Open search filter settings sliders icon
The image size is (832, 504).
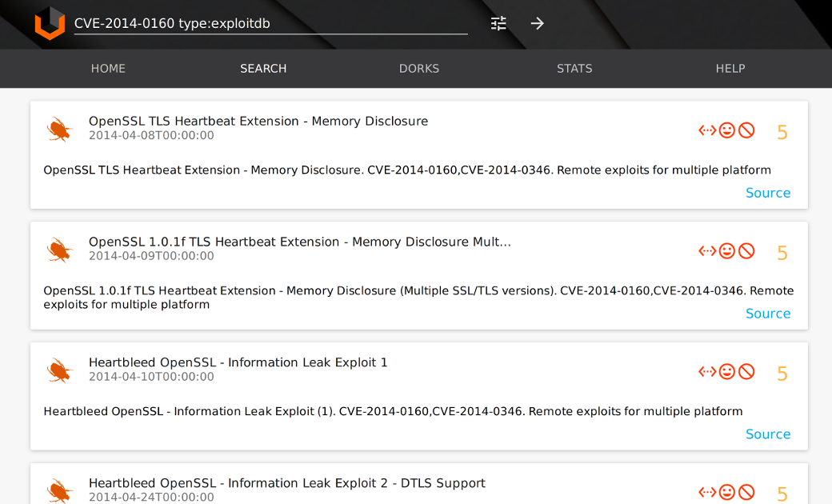pyautogui.click(x=498, y=23)
